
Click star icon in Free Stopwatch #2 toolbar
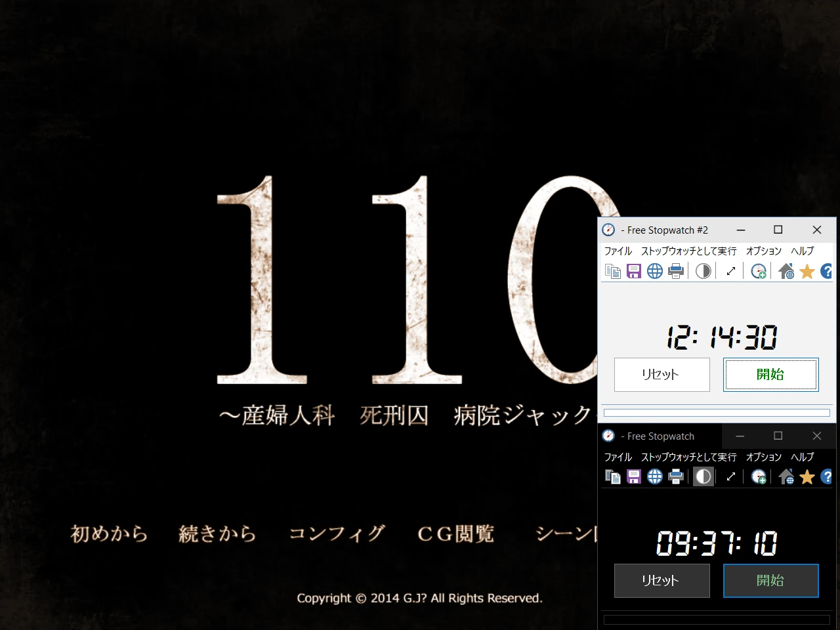pyautogui.click(x=807, y=271)
